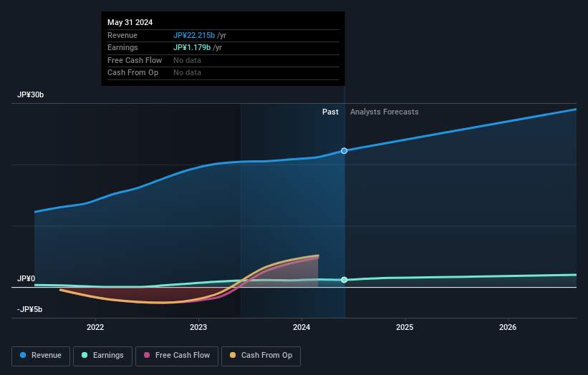Toggle the Revenue legend button
The width and height of the screenshot is (588, 375).
coord(41,356)
